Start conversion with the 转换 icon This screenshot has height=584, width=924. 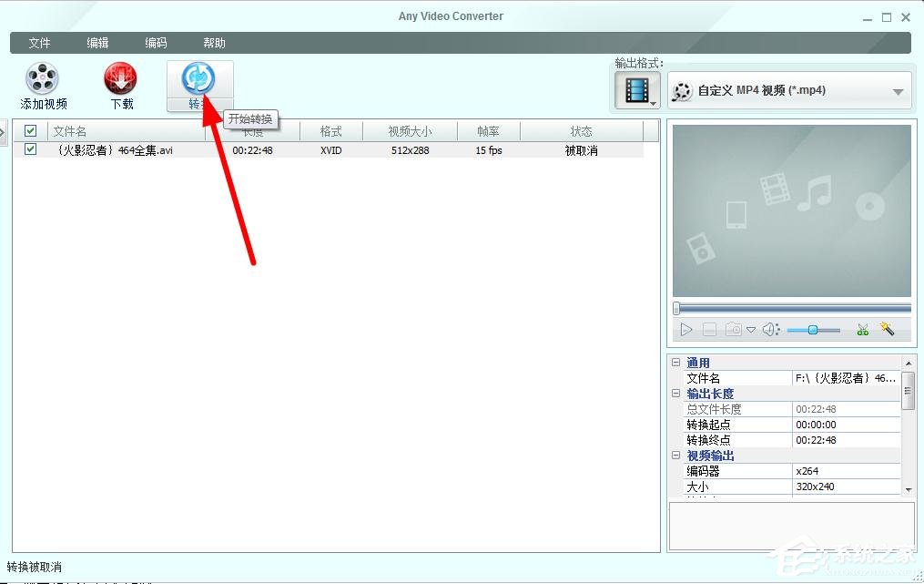click(199, 80)
